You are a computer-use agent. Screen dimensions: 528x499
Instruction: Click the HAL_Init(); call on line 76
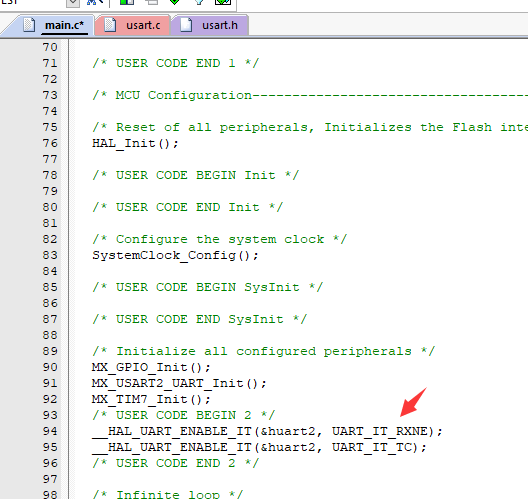click(x=135, y=143)
